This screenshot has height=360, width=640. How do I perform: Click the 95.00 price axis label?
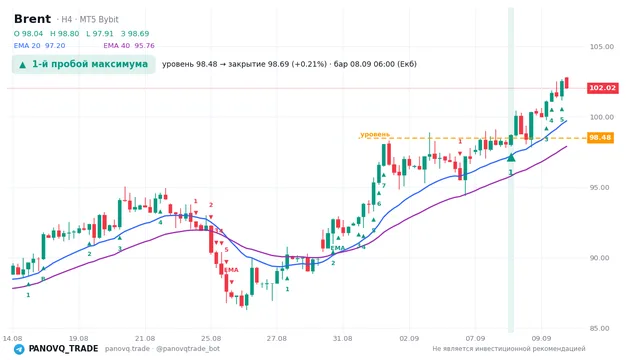599,188
